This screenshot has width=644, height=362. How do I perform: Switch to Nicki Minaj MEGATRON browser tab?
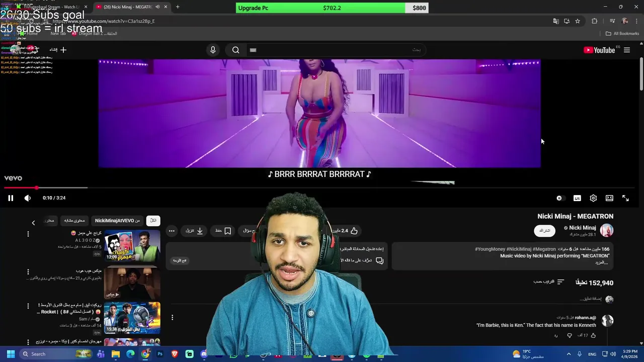[x=132, y=7]
